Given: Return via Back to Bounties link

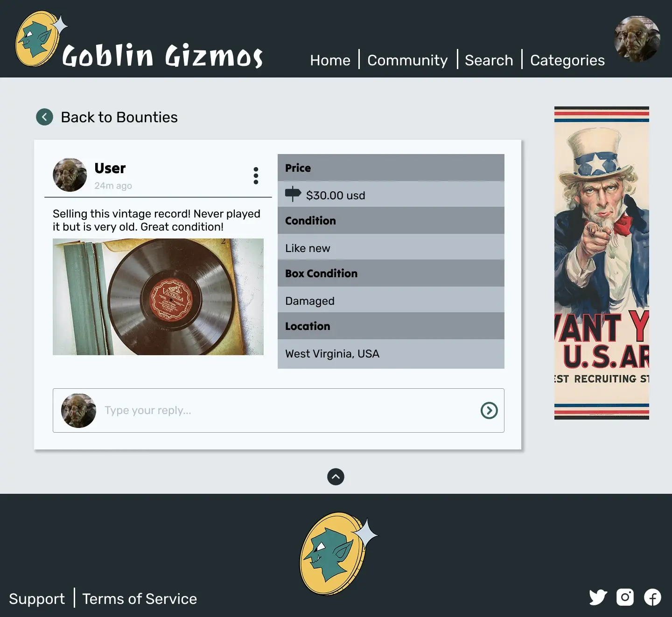Looking at the screenshot, I should pos(119,117).
